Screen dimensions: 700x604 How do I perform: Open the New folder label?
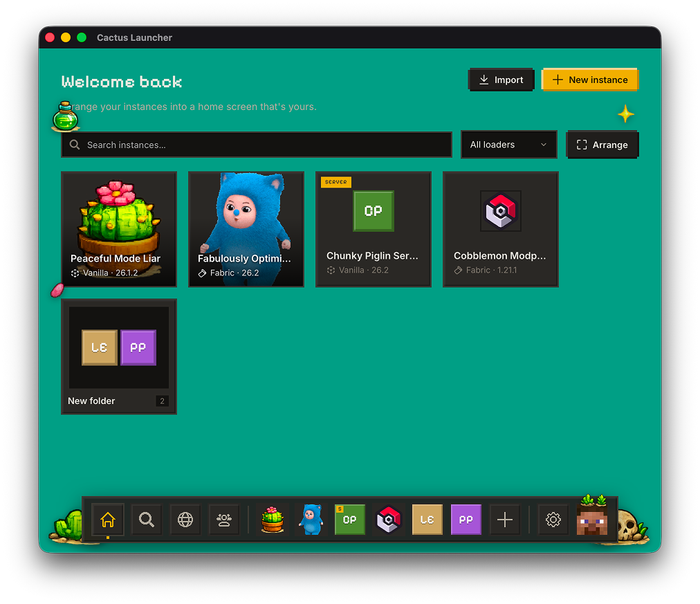pyautogui.click(x=91, y=401)
